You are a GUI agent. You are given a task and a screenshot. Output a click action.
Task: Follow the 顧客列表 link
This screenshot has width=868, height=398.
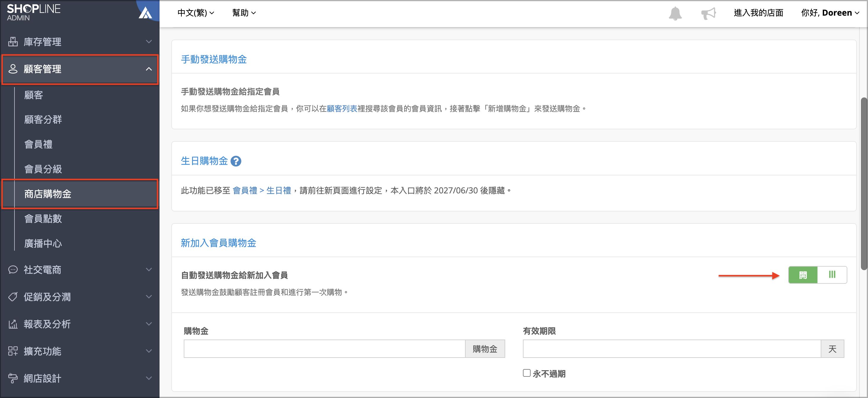342,109
